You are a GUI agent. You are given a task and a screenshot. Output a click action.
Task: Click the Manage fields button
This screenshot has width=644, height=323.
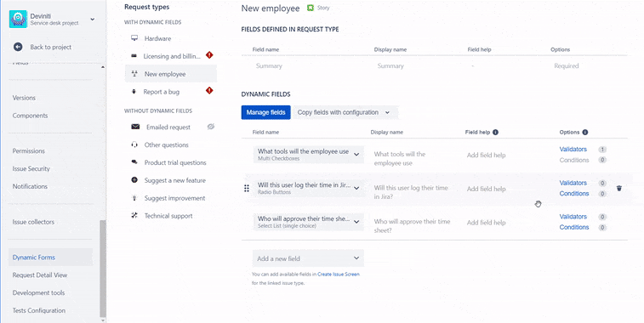[x=265, y=112]
